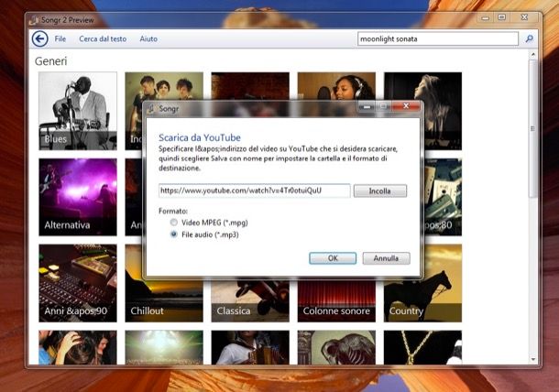The height and width of the screenshot is (392, 559).
Task: Cancel the dialog with Annulla
Action: (x=386, y=258)
